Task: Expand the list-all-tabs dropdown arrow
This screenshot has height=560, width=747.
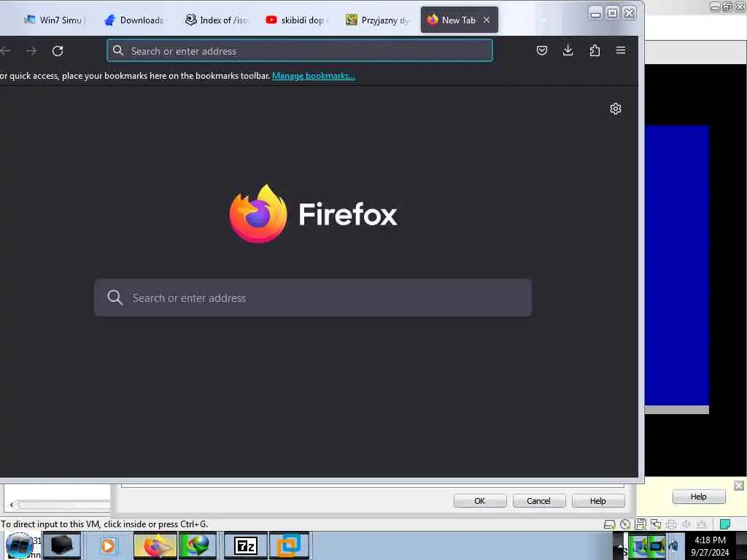Action: click(x=543, y=20)
